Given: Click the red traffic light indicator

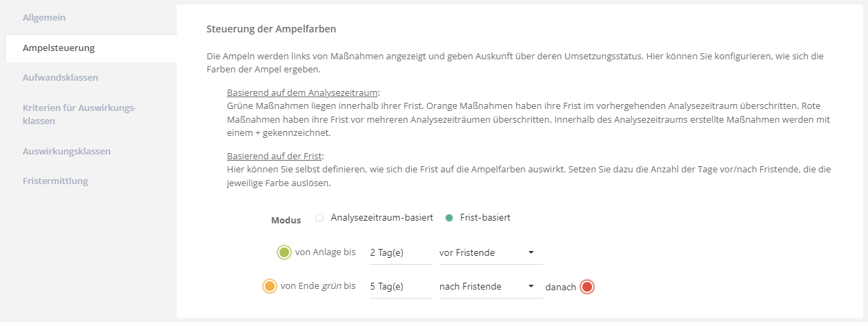Looking at the screenshot, I should [587, 287].
